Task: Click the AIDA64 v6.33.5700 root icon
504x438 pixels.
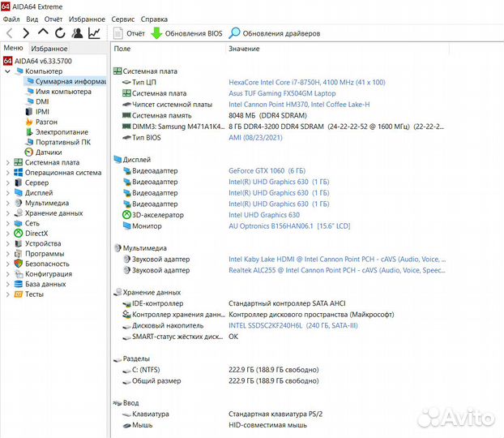Action: coord(8,61)
